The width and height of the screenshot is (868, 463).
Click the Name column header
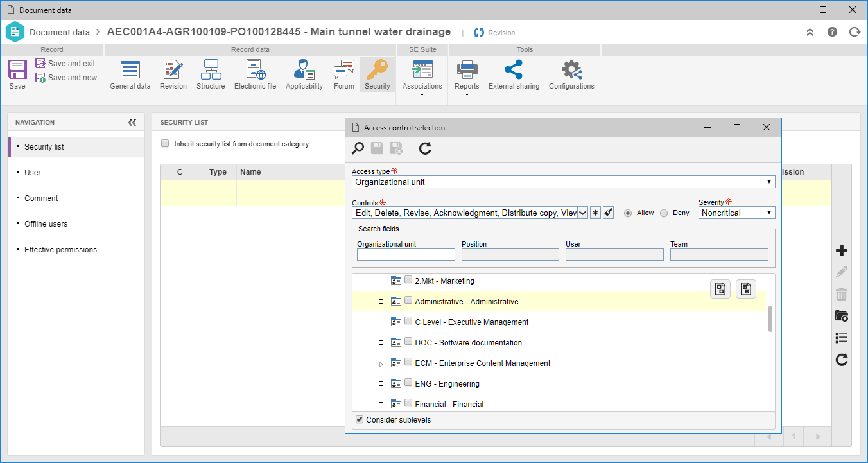pos(250,172)
